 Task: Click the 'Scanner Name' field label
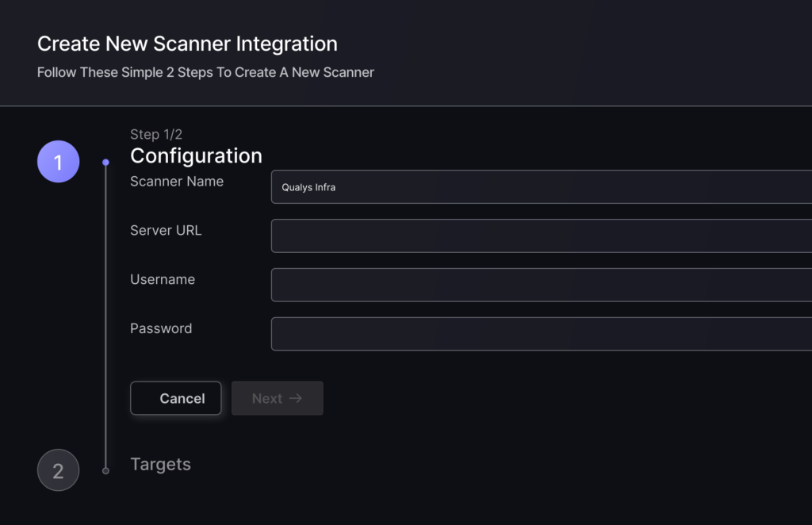point(177,182)
